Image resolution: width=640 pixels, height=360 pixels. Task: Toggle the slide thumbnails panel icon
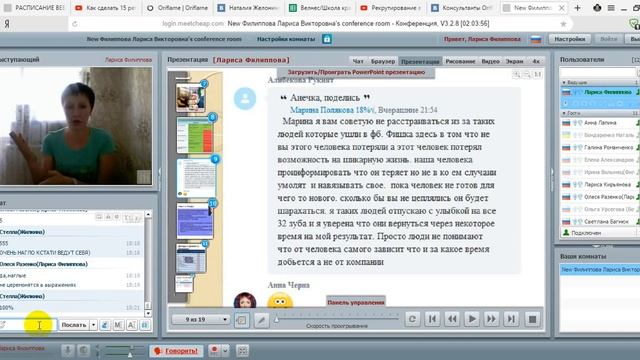[242, 320]
